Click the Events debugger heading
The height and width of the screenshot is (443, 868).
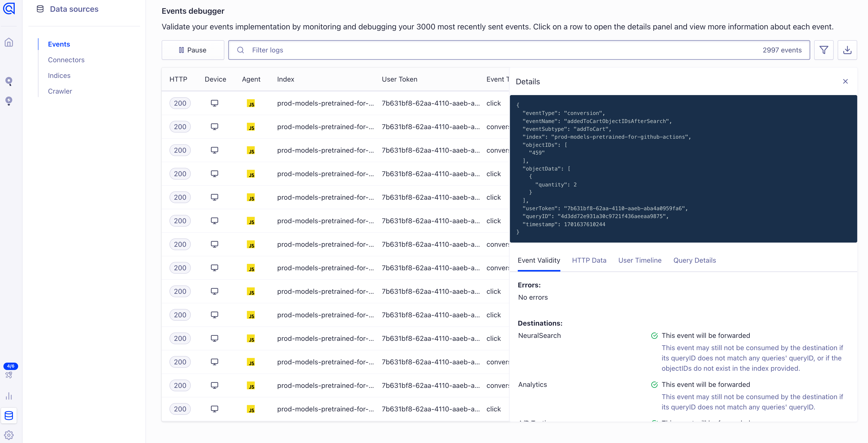(193, 11)
